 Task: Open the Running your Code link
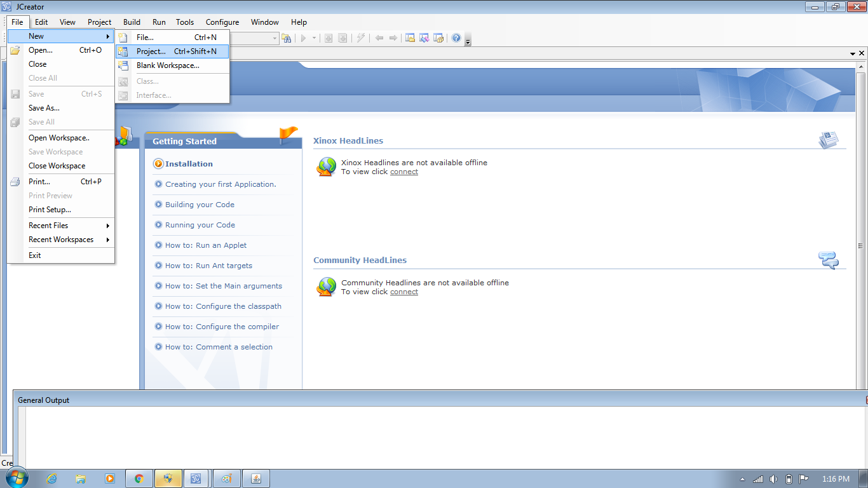point(200,225)
